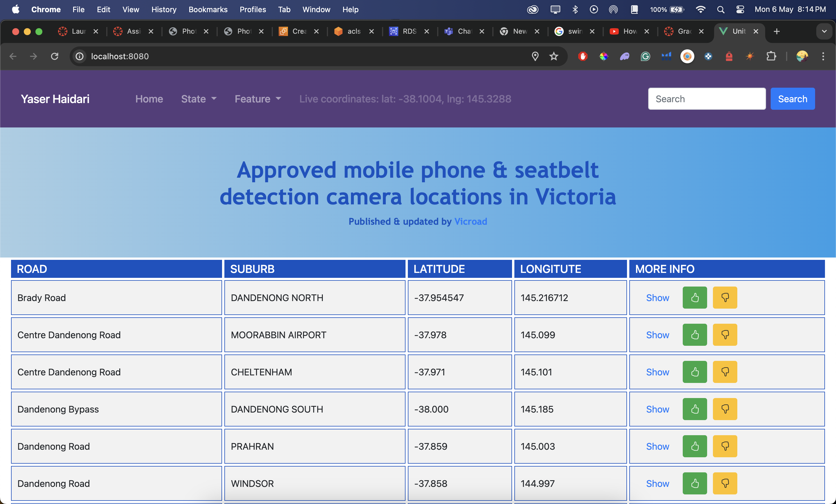This screenshot has width=836, height=504.
Task: Show more info for Prahran
Action: (x=657, y=446)
